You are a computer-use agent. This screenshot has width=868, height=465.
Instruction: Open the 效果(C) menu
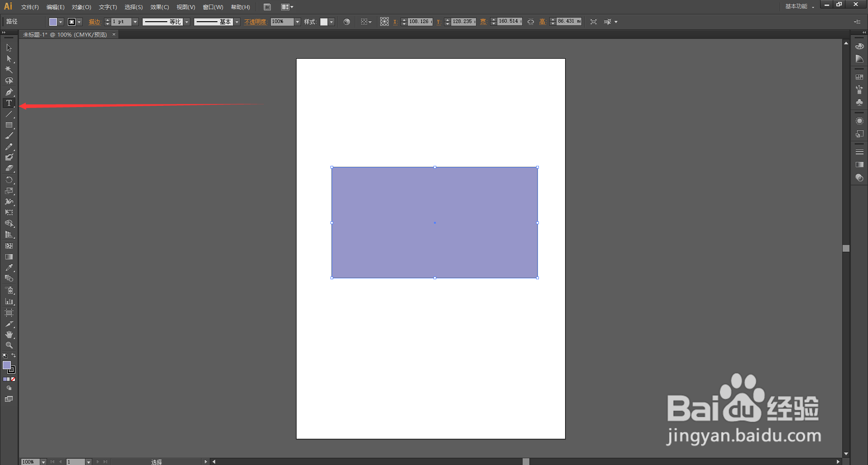tap(160, 7)
